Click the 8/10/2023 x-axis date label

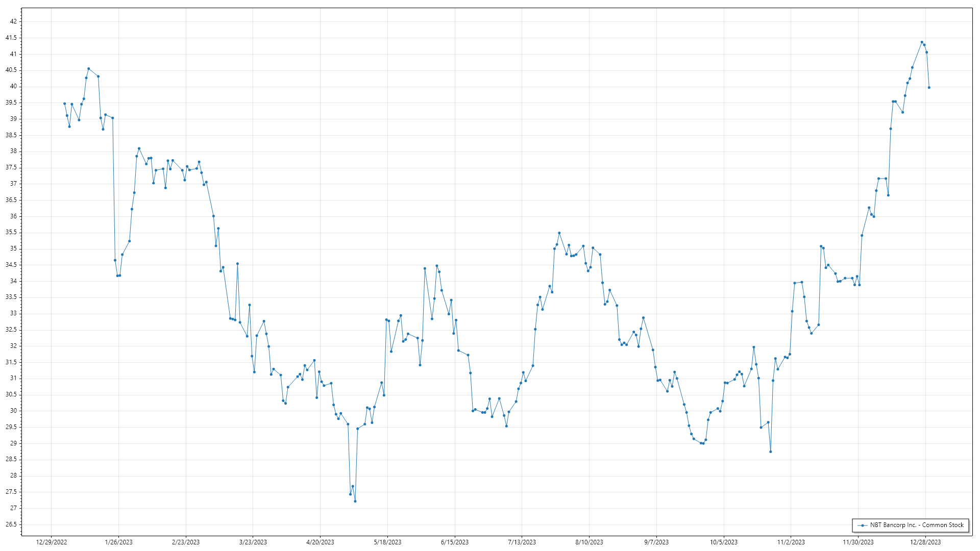pyautogui.click(x=589, y=542)
